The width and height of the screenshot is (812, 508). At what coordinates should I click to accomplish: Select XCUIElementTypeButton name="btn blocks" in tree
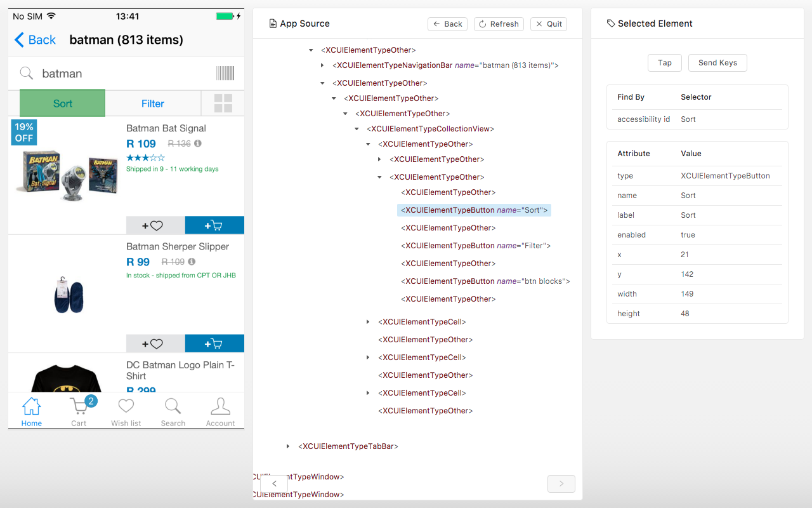(485, 281)
